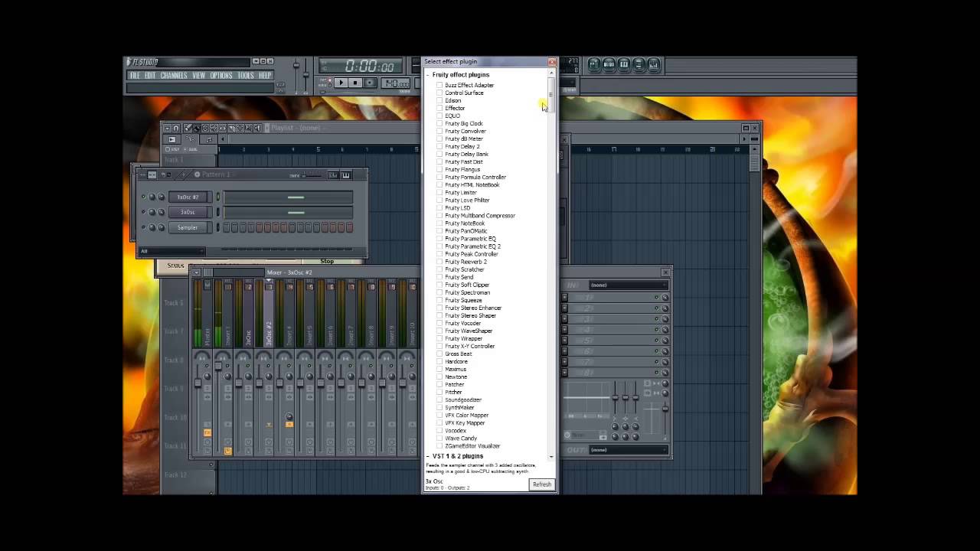Open the piano roll shortcut icon
The height and width of the screenshot is (551, 980).
point(624,65)
